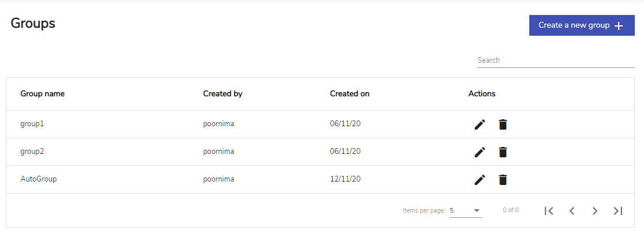Delete group1 using the trash icon
This screenshot has height=238, width=644.
503,124
